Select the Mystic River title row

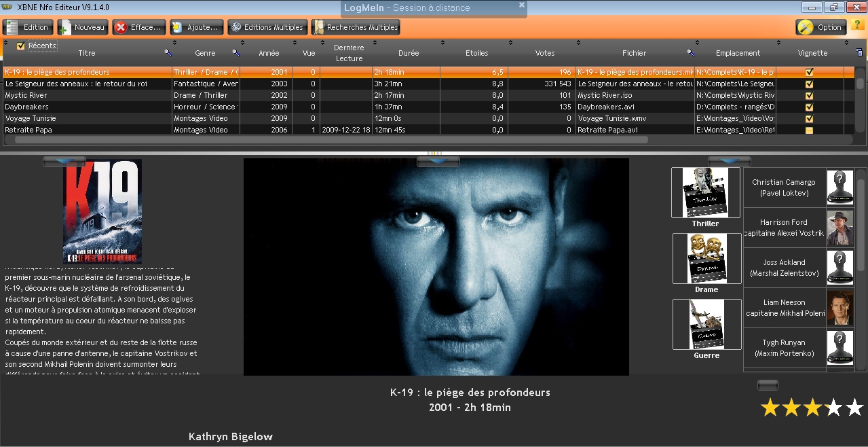[x=88, y=95]
